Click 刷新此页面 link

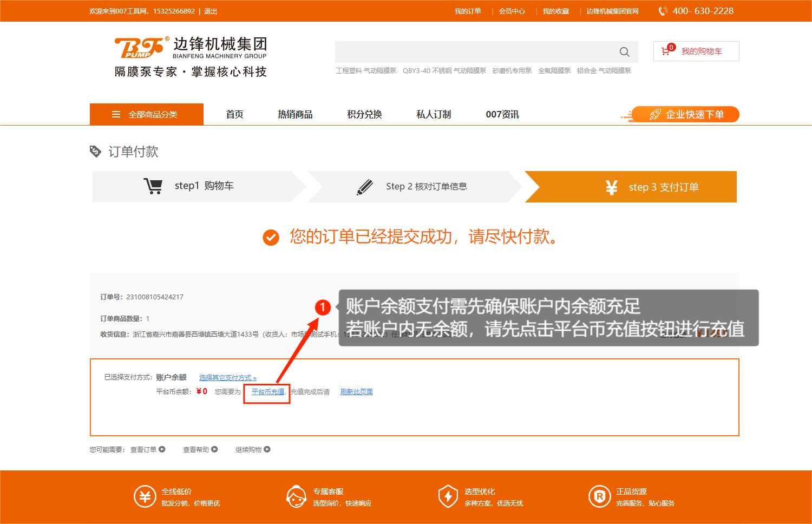coord(357,391)
